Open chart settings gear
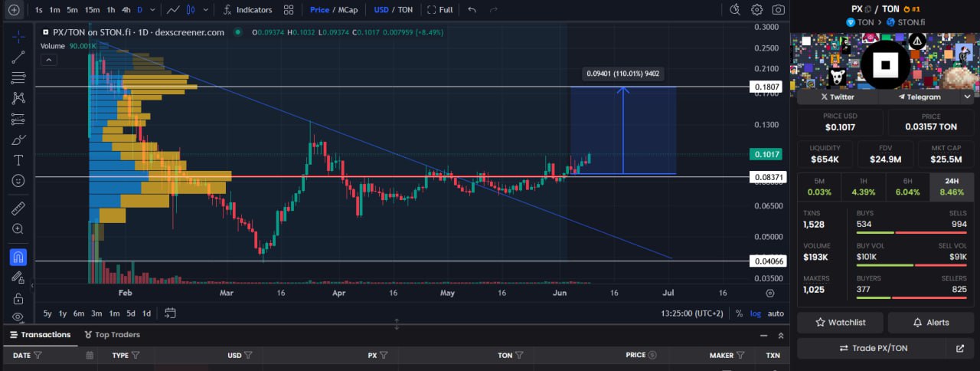This screenshot has width=980, height=371. click(756, 10)
